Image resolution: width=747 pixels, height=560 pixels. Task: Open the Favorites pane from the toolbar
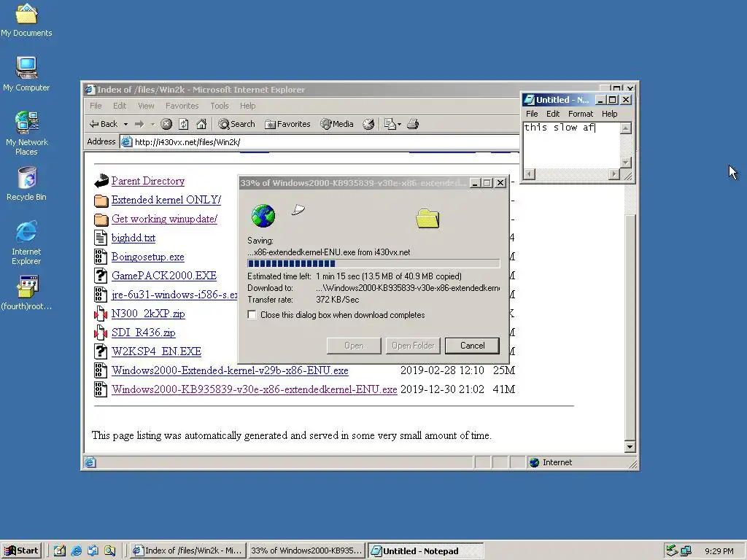click(x=287, y=124)
